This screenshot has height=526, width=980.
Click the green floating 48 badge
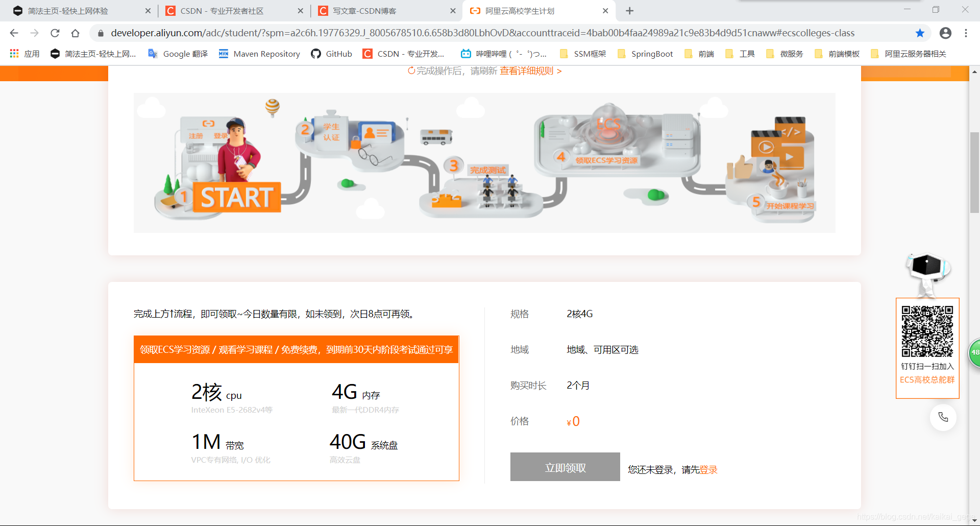coord(974,352)
